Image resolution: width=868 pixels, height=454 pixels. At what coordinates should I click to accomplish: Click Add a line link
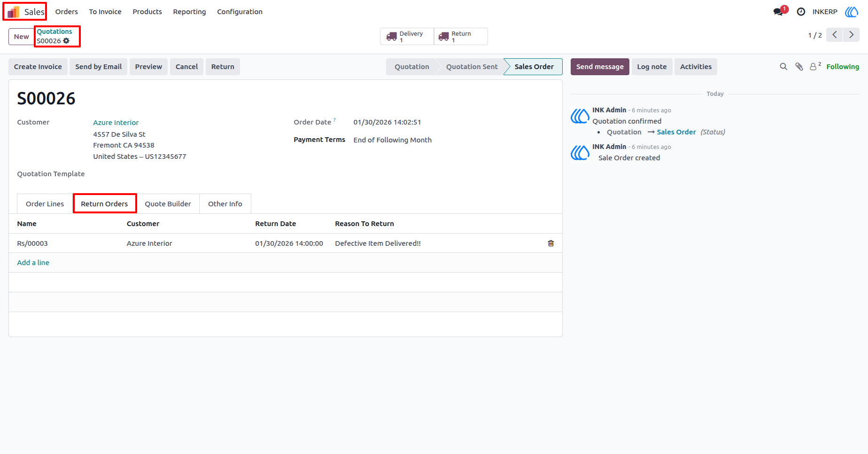click(33, 263)
